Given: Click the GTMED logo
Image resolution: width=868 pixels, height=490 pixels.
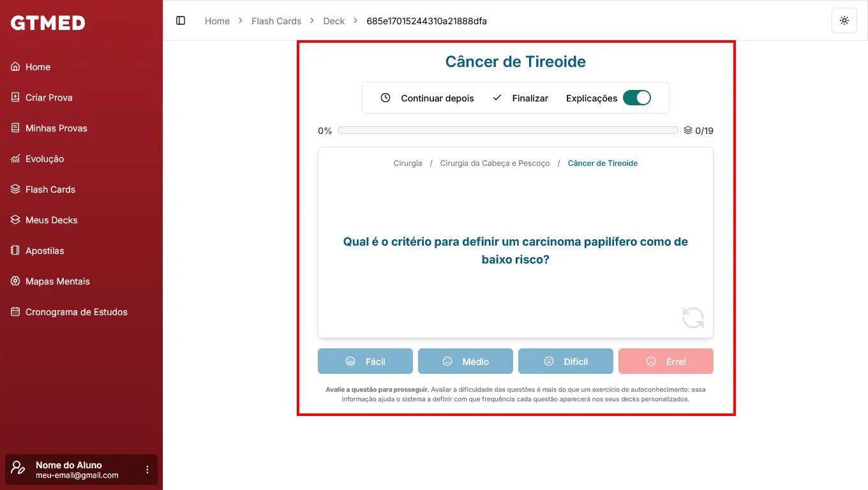Looking at the screenshot, I should (48, 23).
